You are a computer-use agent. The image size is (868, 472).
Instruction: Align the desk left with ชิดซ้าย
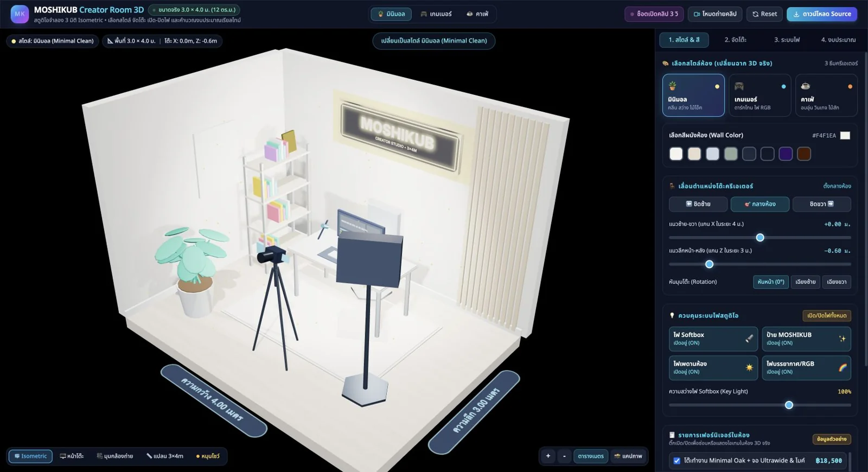pos(698,204)
